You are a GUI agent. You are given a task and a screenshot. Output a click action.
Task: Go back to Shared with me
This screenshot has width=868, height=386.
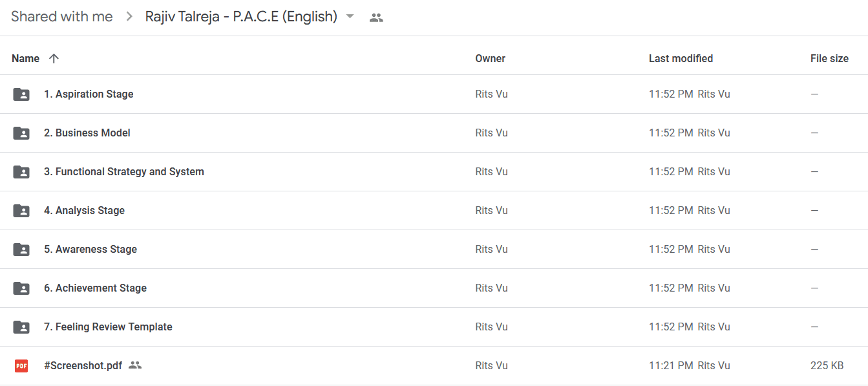[62, 17]
